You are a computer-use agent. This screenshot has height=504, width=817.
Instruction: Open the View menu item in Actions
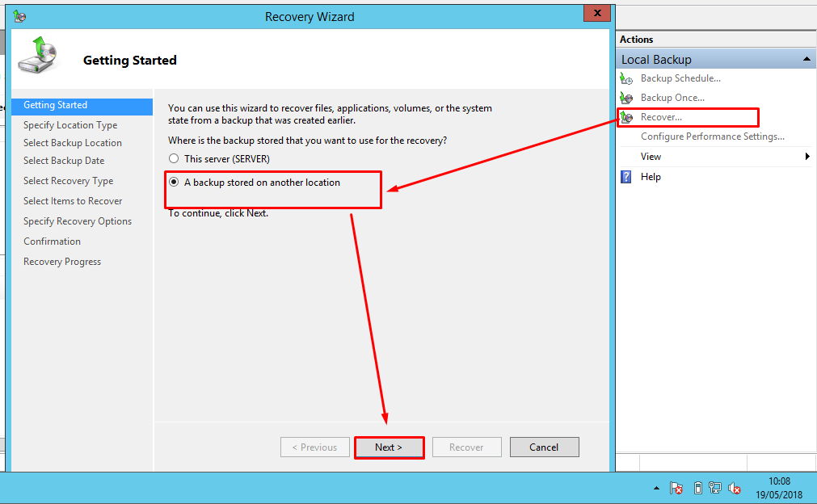click(x=651, y=156)
